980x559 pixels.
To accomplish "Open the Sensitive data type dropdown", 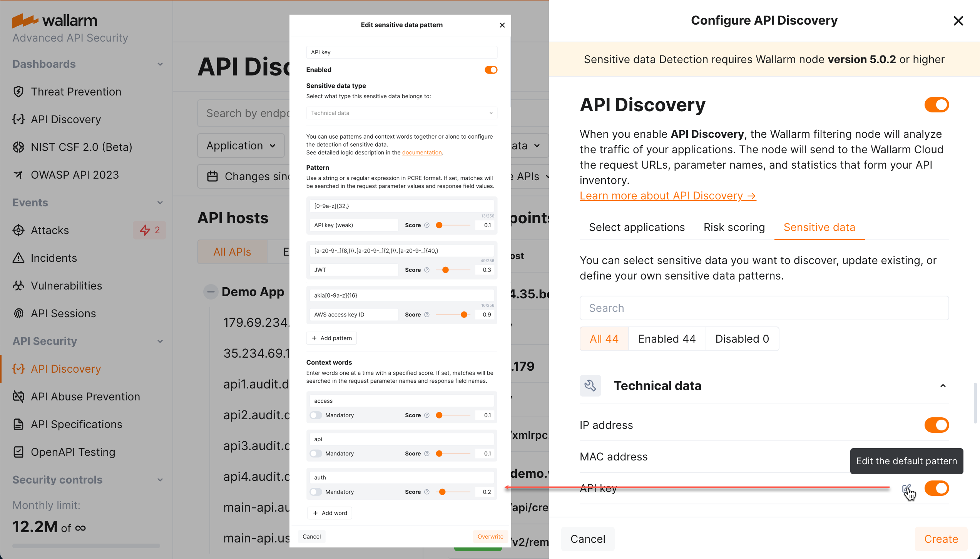I will tap(401, 113).
